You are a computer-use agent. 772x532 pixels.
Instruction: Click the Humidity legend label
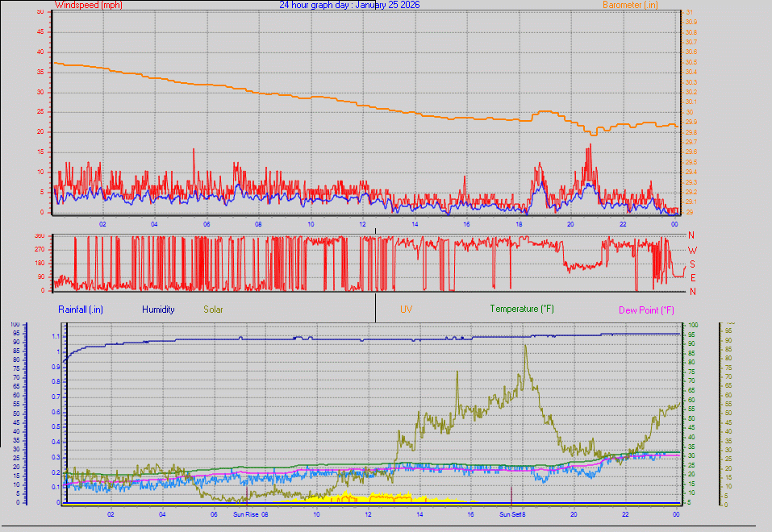(x=157, y=309)
